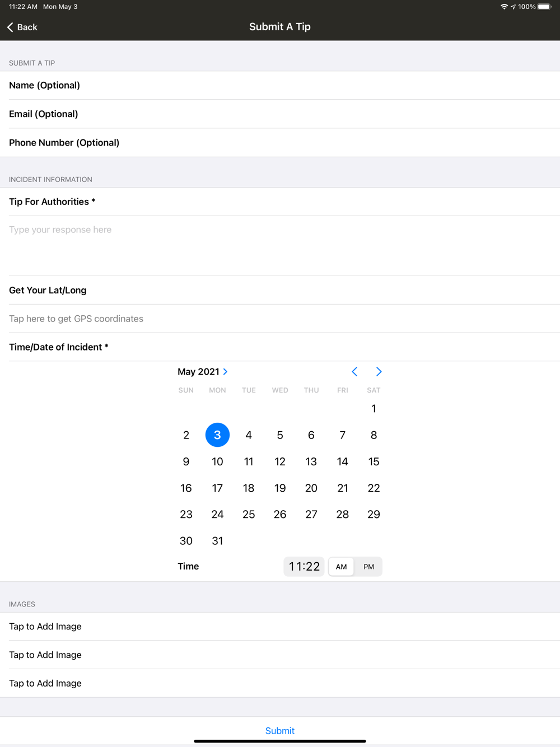The width and height of the screenshot is (560, 747).
Task: Tap the Email (Optional) field
Action: click(x=280, y=114)
